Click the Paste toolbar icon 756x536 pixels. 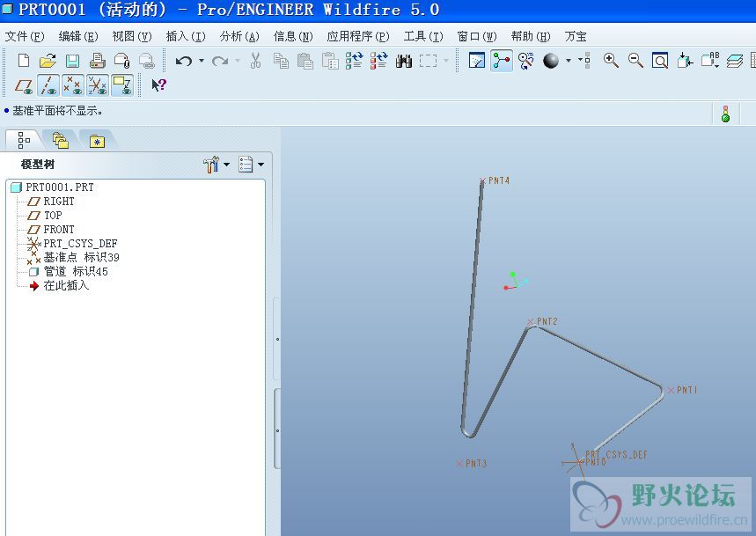[x=305, y=61]
